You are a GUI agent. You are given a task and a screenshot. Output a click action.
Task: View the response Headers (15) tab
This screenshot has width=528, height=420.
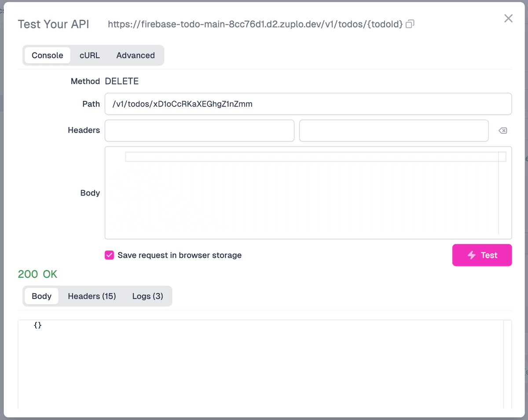pos(92,296)
